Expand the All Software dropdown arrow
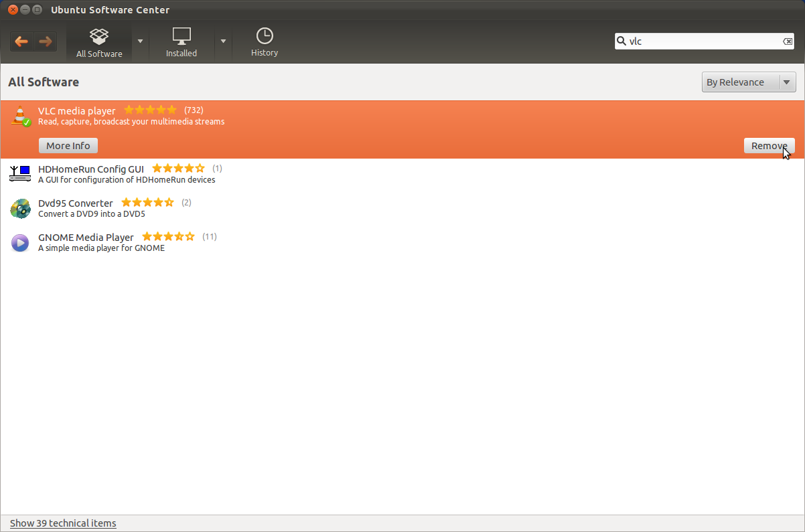Viewport: 805px width, 532px height. click(x=140, y=41)
